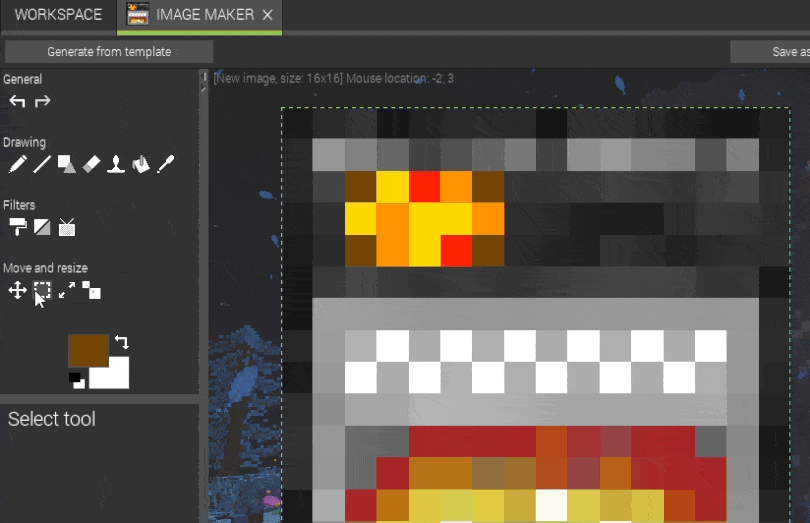Open the brown foreground color swatch
This screenshot has height=523, width=810.
(x=88, y=350)
